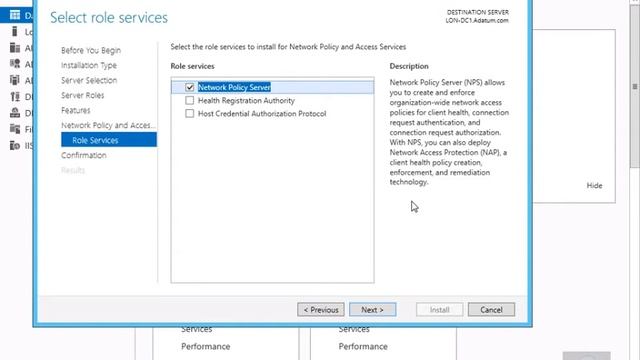
Task: Select the highlighted Role Services step
Action: pyautogui.click(x=109, y=140)
